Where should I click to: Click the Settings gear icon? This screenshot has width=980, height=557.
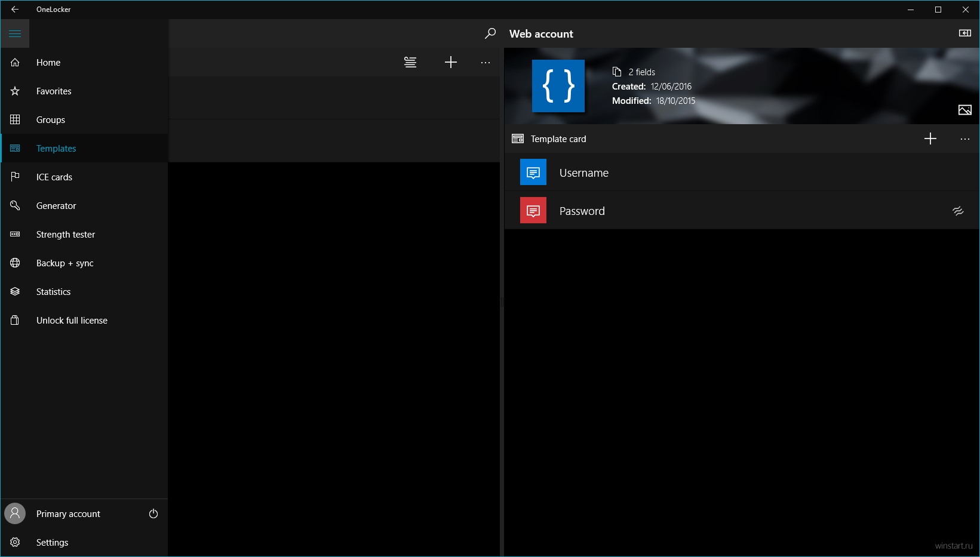(15, 542)
